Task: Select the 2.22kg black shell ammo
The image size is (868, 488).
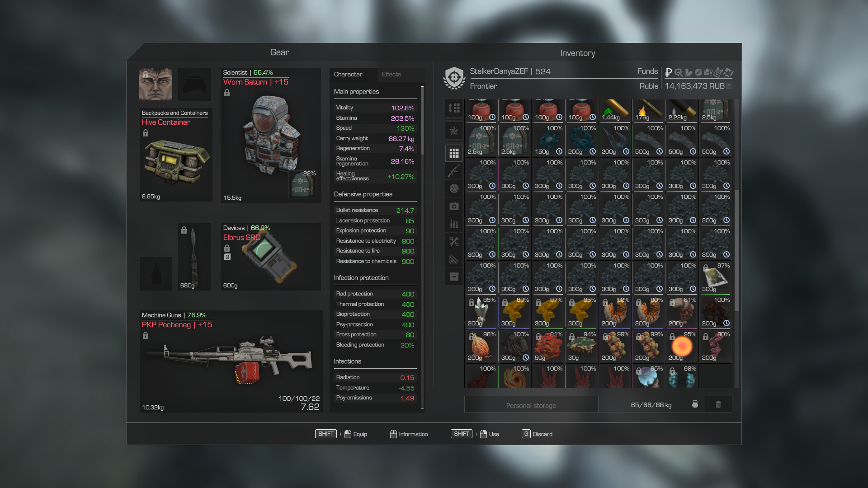Action: pyautogui.click(x=682, y=111)
